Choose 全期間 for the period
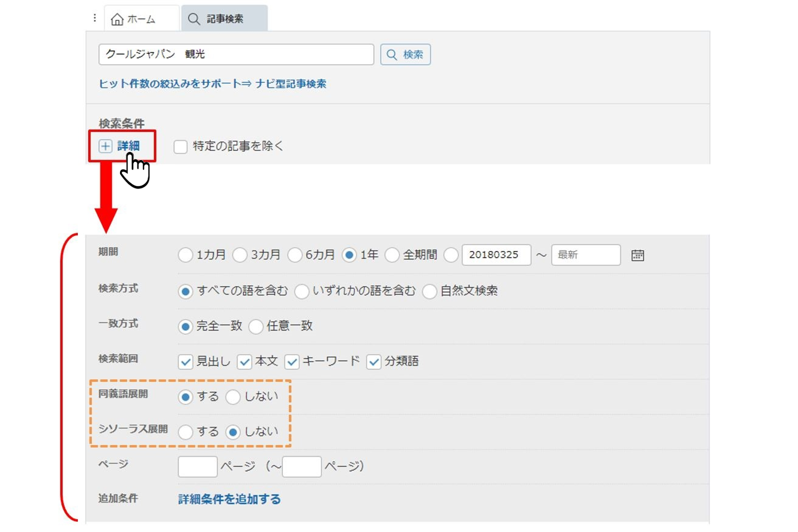798x532 pixels. point(392,255)
